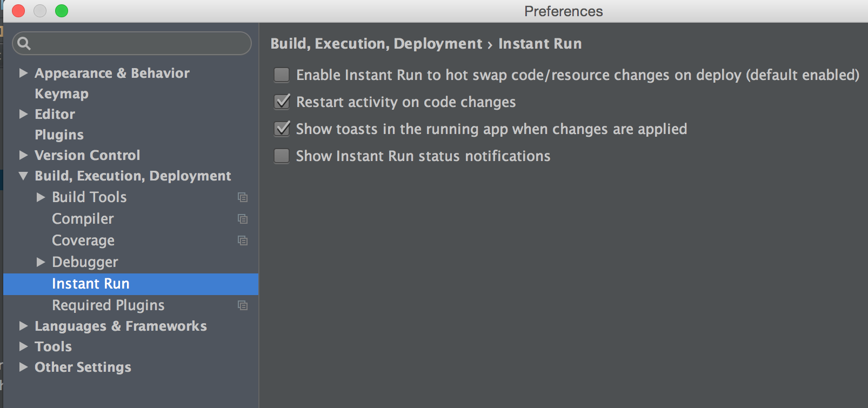The height and width of the screenshot is (408, 868).
Task: Select Compiler settings page
Action: 83,219
